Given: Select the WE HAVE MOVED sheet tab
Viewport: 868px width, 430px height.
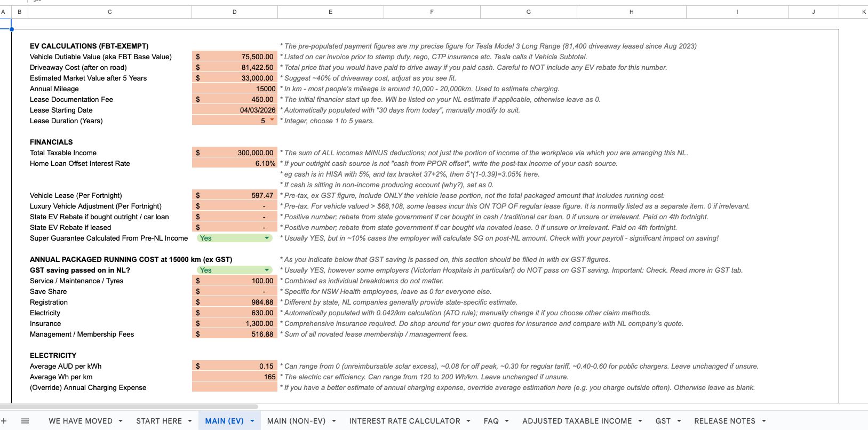Looking at the screenshot, I should point(81,421).
